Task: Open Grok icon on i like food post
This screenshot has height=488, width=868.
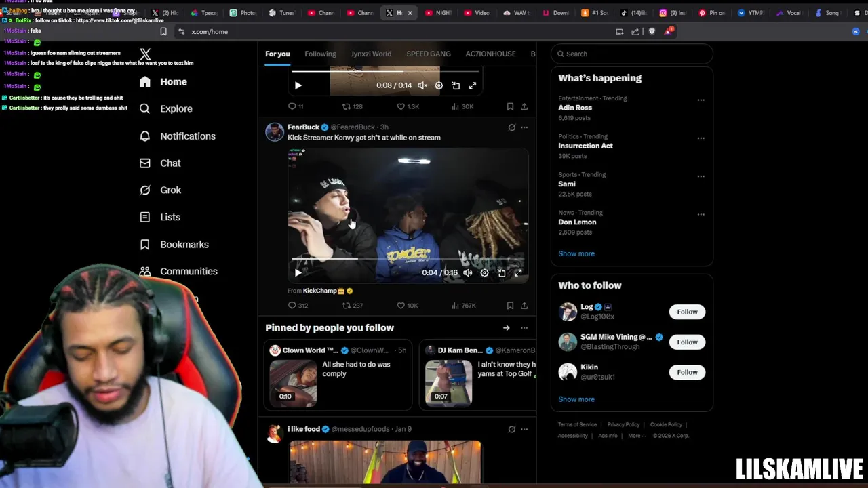Action: (512, 429)
